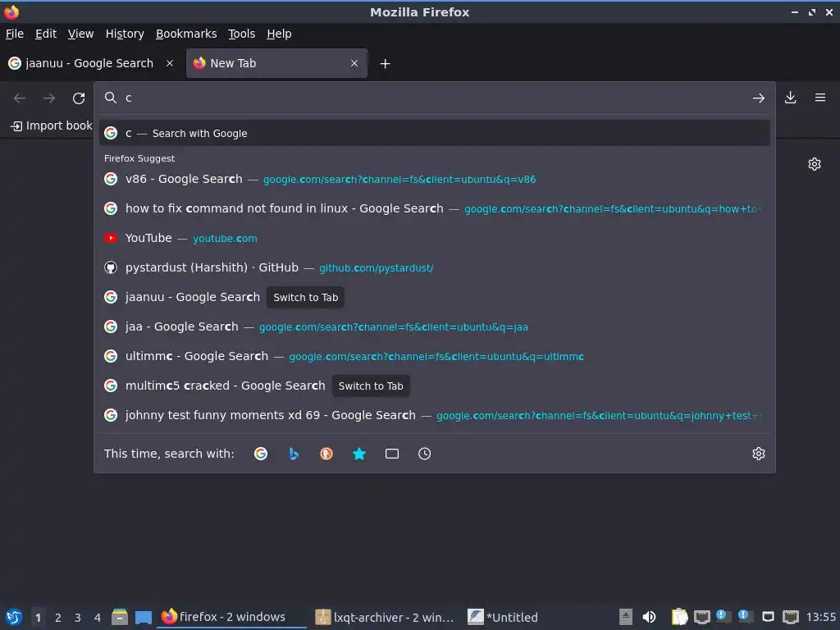Image resolution: width=840 pixels, height=630 pixels.
Task: Switch to virtual desktop 3
Action: (x=78, y=618)
